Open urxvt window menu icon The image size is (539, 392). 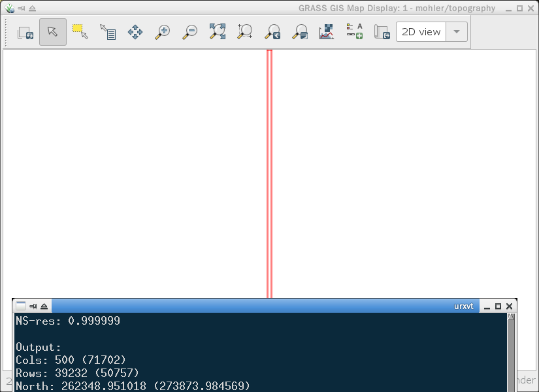pyautogui.click(x=21, y=306)
